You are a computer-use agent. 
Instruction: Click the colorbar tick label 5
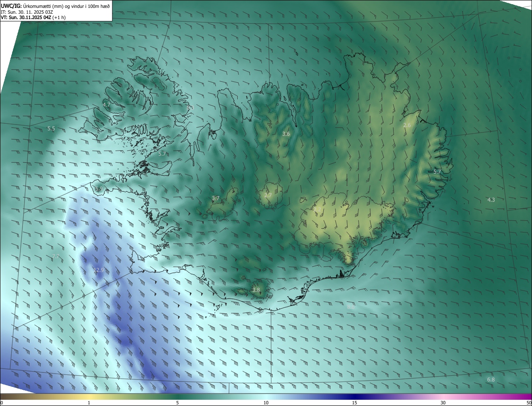pos(177,403)
